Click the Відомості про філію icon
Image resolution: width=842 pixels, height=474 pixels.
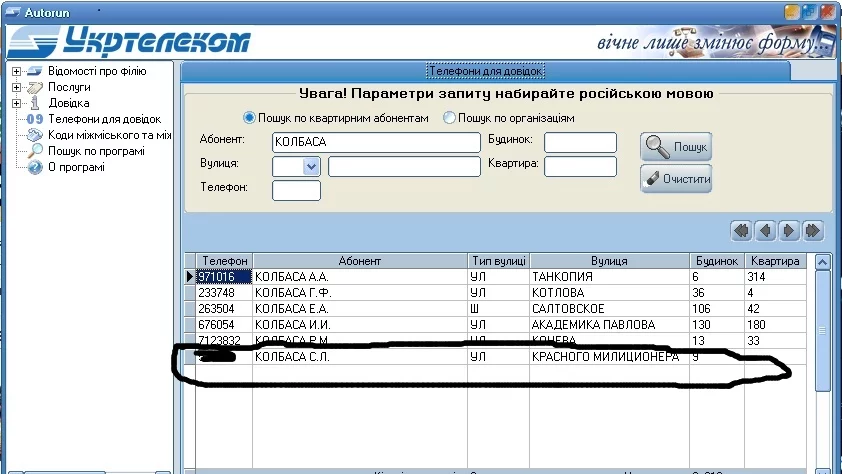(35, 71)
